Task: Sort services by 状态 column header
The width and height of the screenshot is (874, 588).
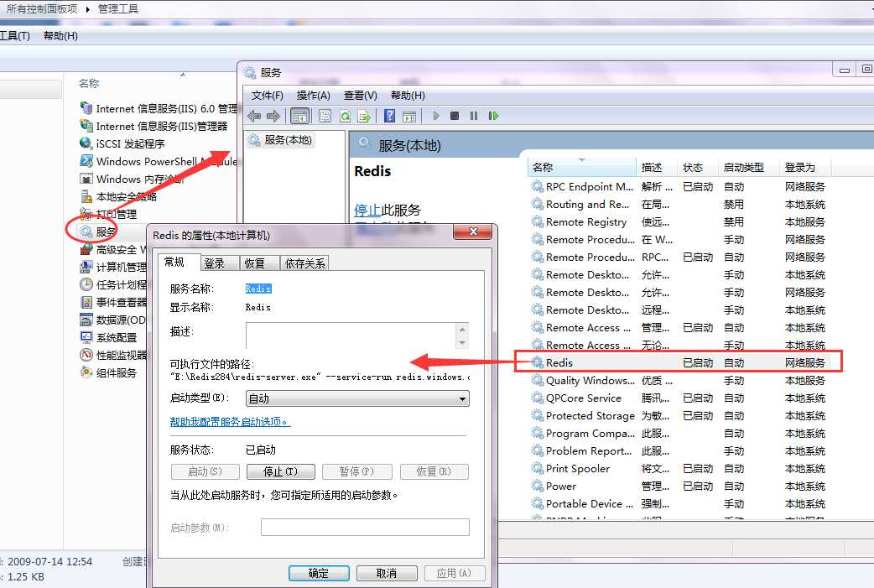Action: coord(696,167)
